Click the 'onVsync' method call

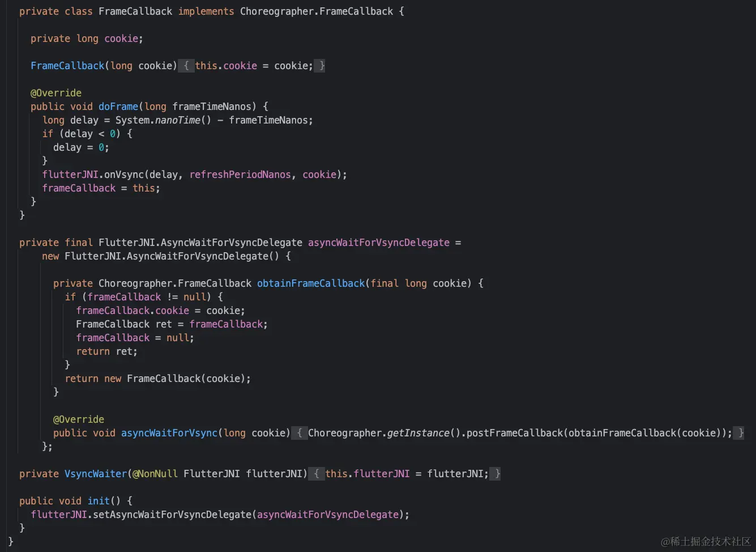[x=124, y=175]
